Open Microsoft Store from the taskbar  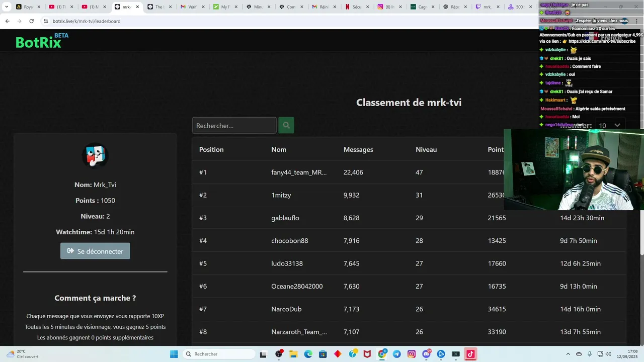[323, 354]
